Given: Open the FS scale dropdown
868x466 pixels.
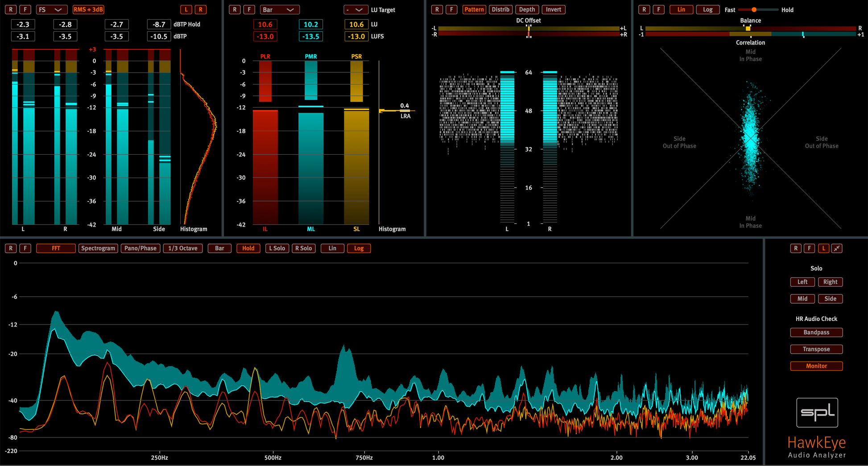Looking at the screenshot, I should point(51,9).
